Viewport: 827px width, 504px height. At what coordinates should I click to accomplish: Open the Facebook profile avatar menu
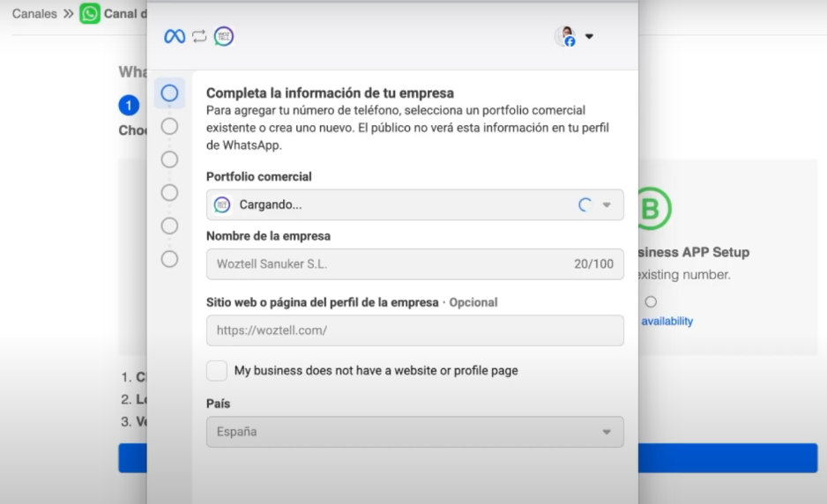pyautogui.click(x=565, y=36)
